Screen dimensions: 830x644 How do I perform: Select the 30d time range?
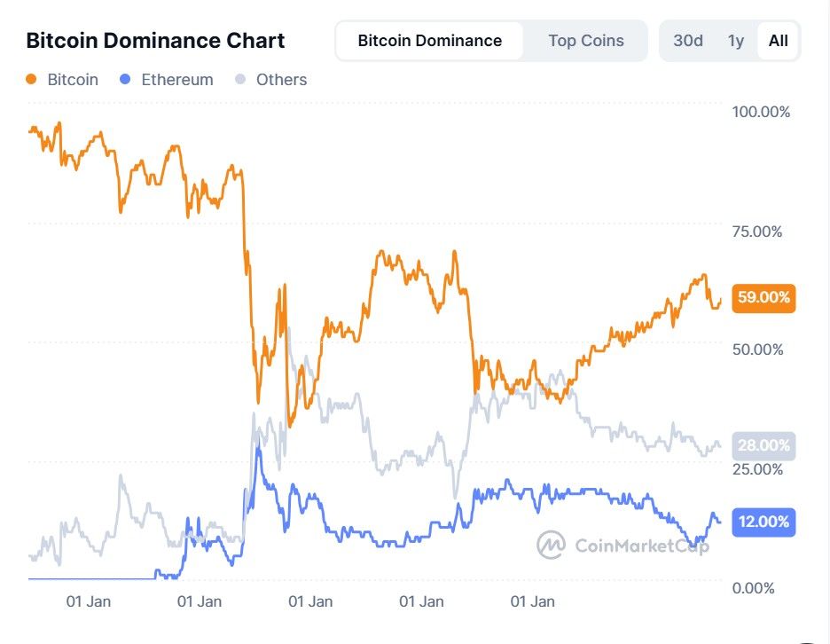687,40
